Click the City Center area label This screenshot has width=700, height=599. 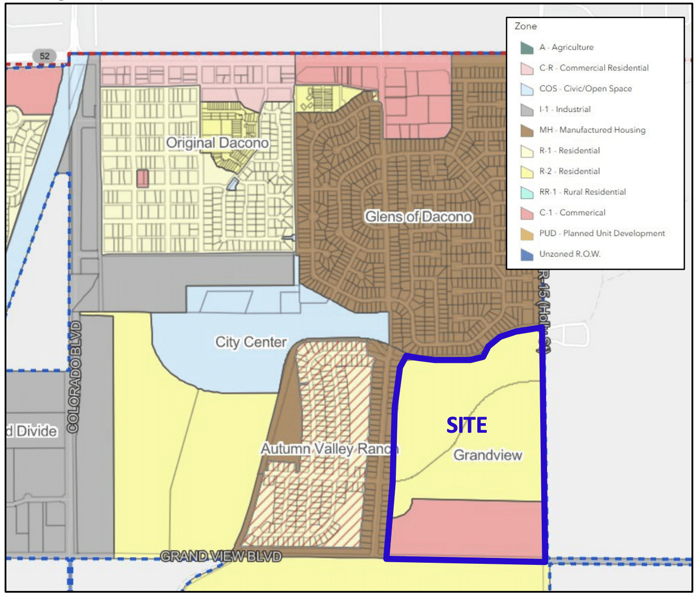(x=251, y=342)
